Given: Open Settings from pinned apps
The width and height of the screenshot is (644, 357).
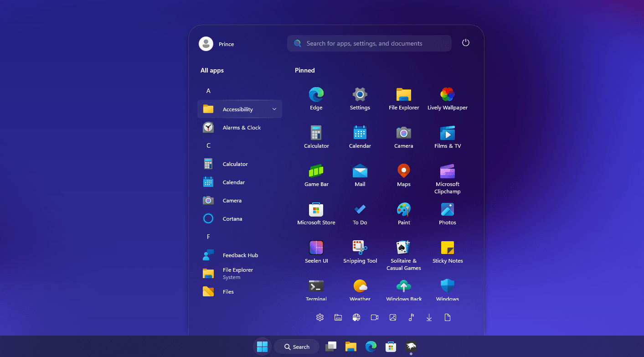Looking at the screenshot, I should click(360, 99).
